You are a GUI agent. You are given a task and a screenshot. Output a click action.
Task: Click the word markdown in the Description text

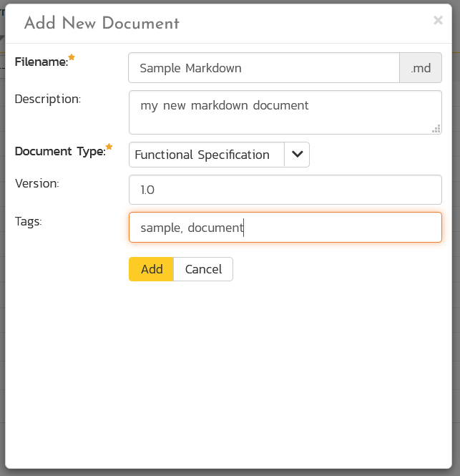(x=222, y=105)
